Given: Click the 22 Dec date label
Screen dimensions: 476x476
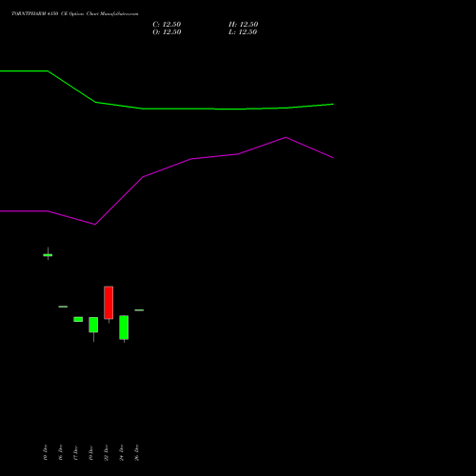Looking at the screenshot, I should [x=107, y=452].
